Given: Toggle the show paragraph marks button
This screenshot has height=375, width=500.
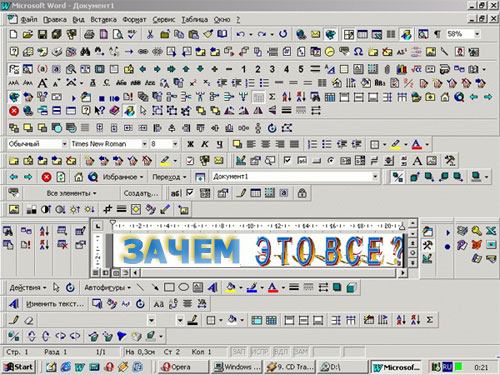Looking at the screenshot, I should [x=437, y=34].
